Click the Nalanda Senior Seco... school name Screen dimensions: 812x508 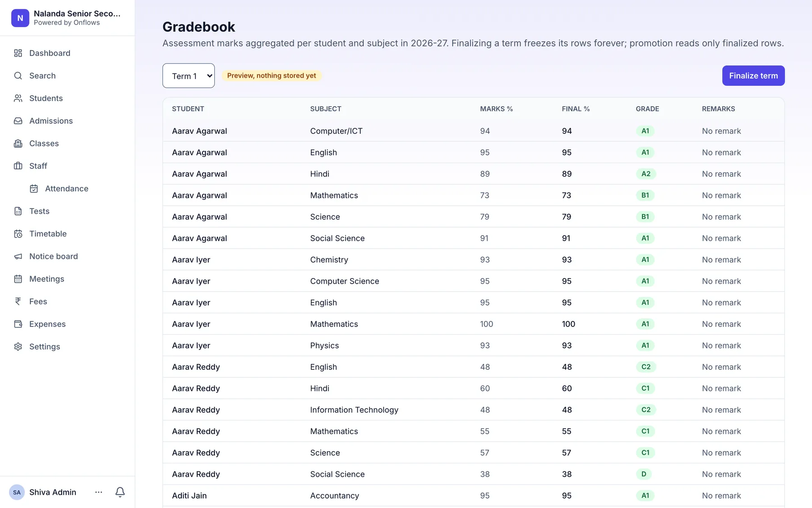pyautogui.click(x=77, y=14)
